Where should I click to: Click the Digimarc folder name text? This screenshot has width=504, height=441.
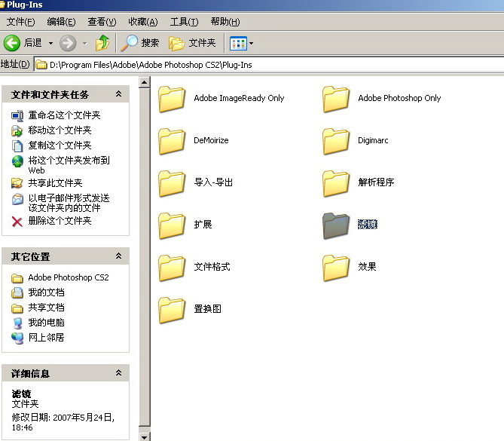point(373,140)
